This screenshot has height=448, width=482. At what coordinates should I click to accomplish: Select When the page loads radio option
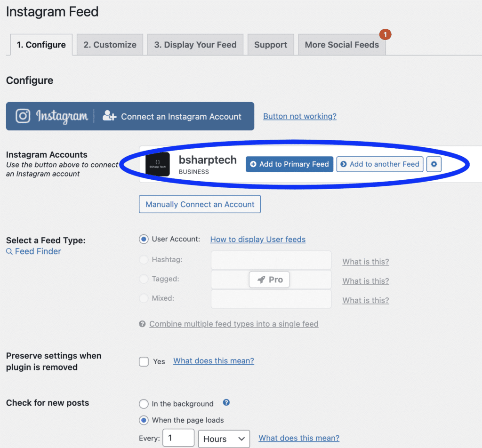[144, 420]
